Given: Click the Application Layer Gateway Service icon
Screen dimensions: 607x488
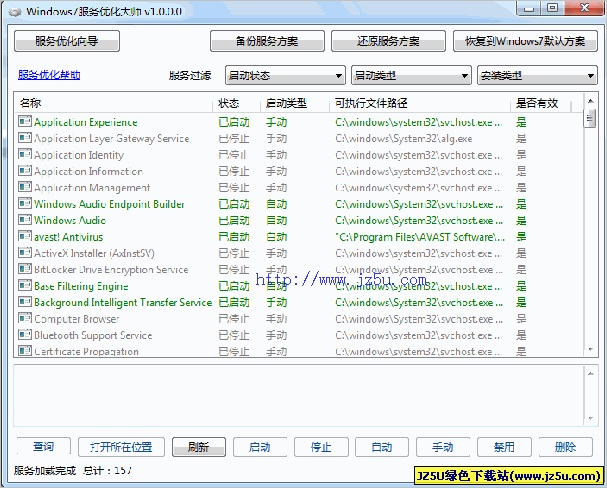Looking at the screenshot, I should coord(25,138).
